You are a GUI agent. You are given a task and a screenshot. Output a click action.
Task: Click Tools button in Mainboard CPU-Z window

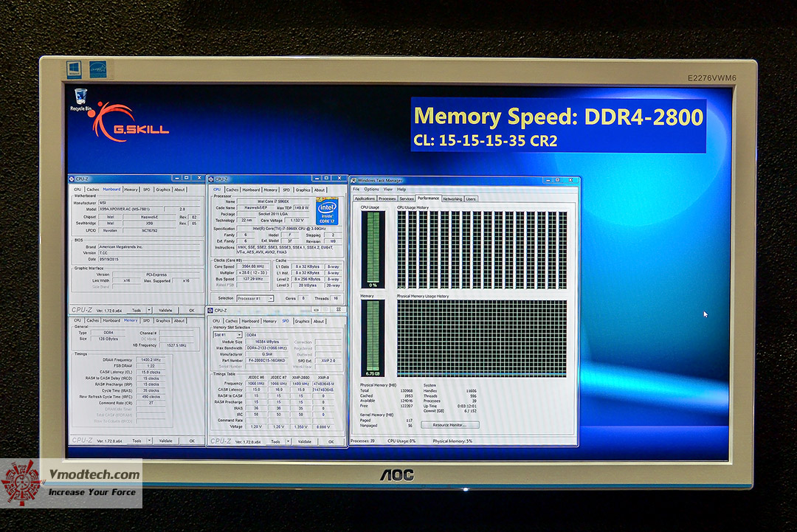point(137,310)
